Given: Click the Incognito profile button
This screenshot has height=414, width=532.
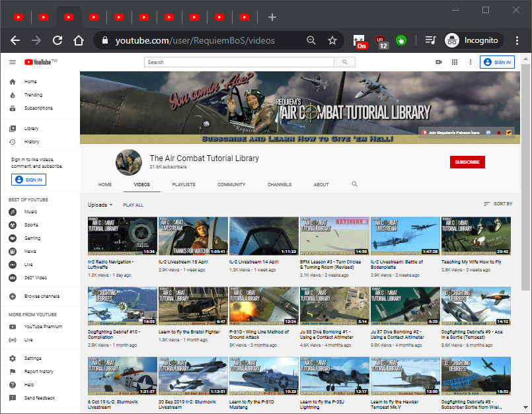Looking at the screenshot, I should (x=473, y=40).
